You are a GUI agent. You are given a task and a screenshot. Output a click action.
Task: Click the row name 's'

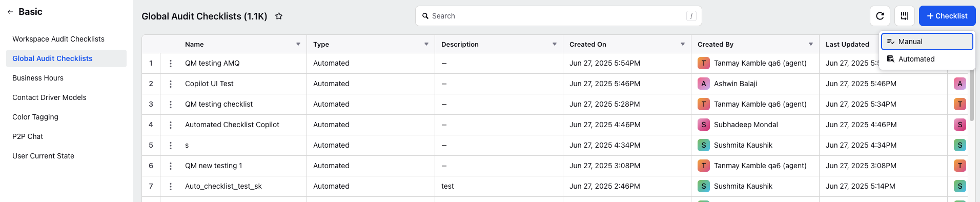click(187, 145)
